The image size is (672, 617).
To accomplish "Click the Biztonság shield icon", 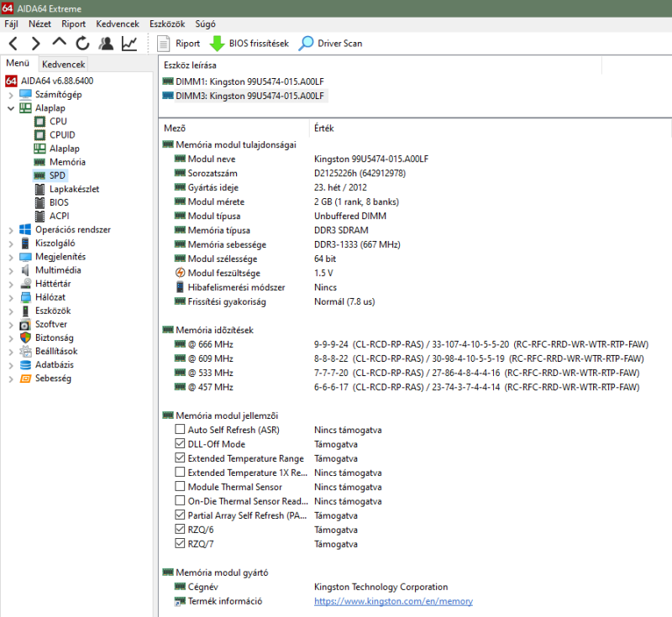I will pyautogui.click(x=25, y=337).
